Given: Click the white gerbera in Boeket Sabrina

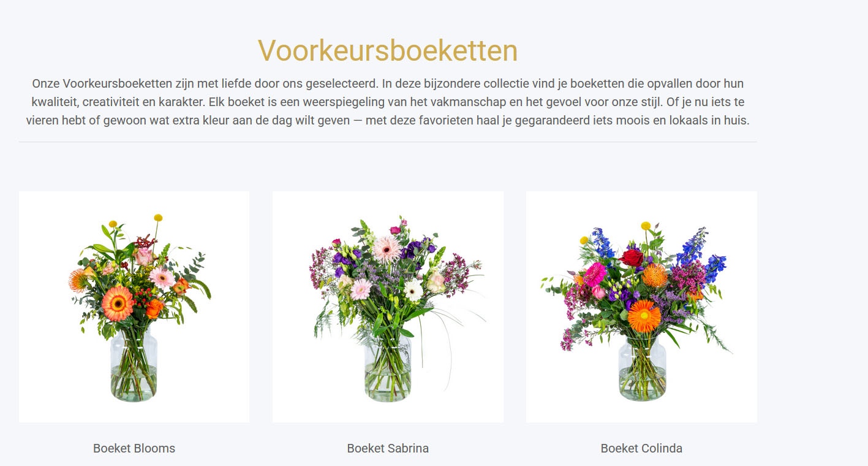Looking at the screenshot, I should pos(413,289).
